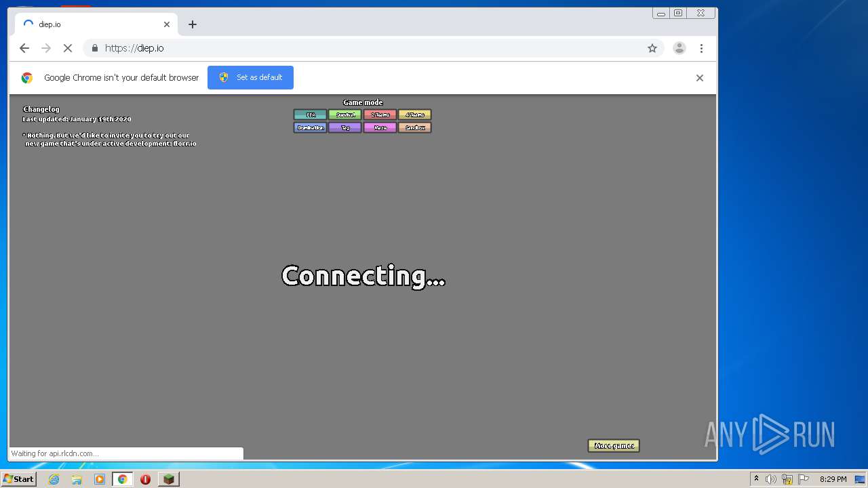This screenshot has height=488, width=868.
Task: Open the Minecraft block taskbar icon
Action: tap(168, 479)
